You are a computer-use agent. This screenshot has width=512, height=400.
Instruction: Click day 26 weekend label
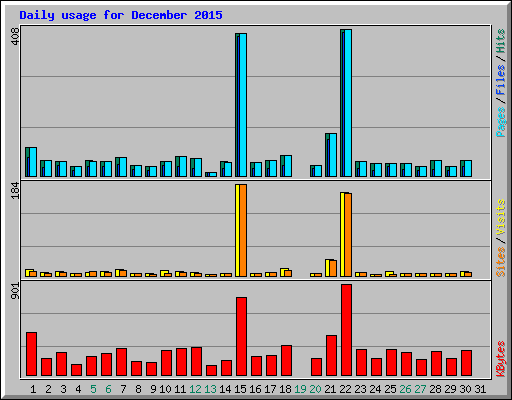click(405, 389)
